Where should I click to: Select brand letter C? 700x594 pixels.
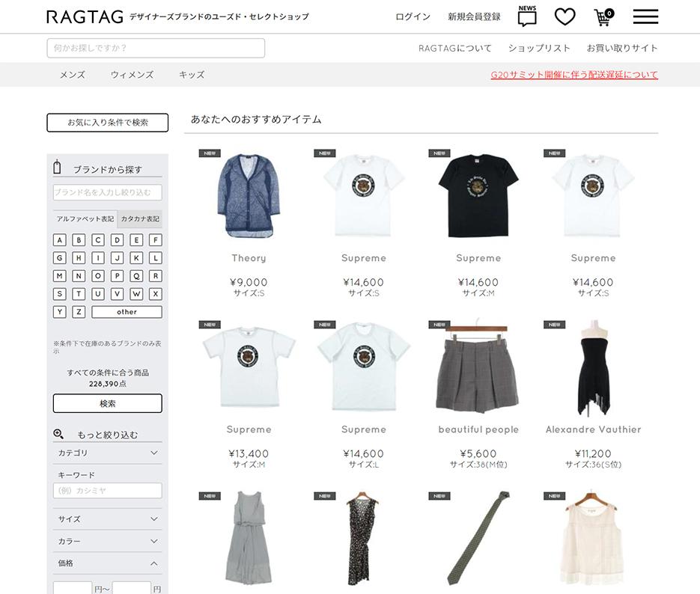coord(98,240)
